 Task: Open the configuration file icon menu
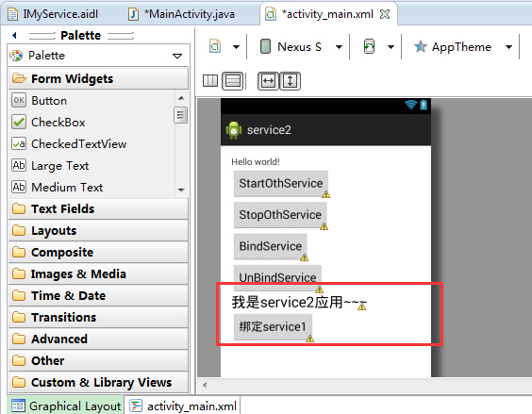(215, 46)
